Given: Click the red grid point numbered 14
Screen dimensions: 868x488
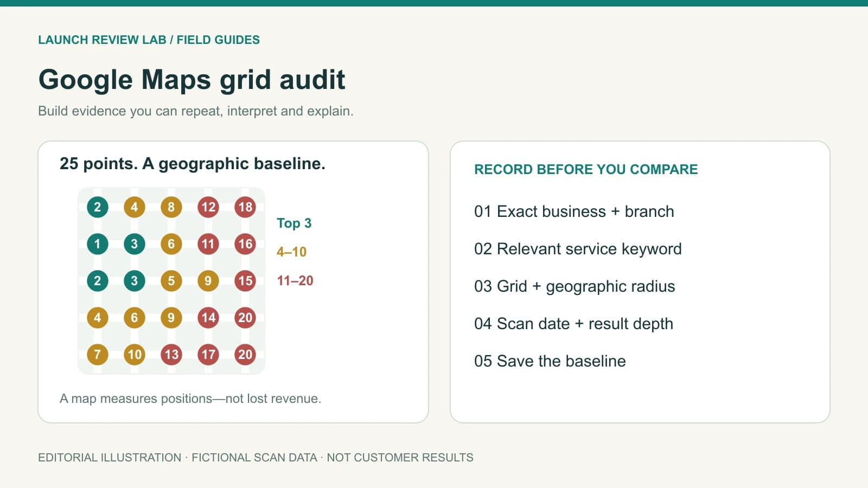Looking at the screenshot, I should click(x=208, y=318).
